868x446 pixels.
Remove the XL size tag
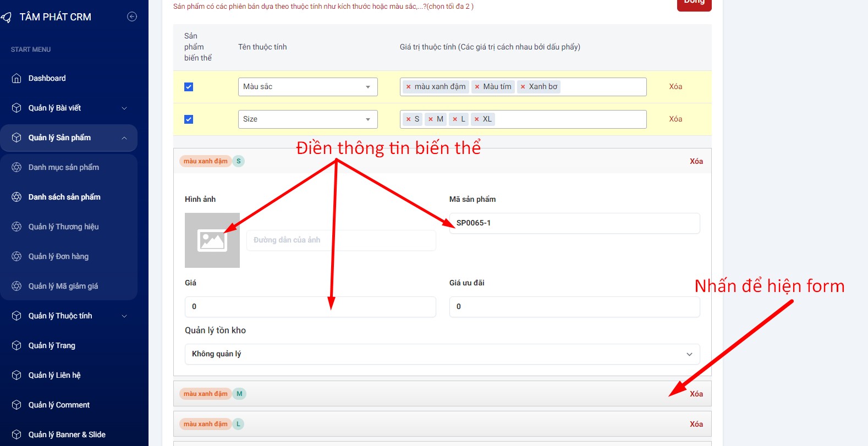point(476,119)
